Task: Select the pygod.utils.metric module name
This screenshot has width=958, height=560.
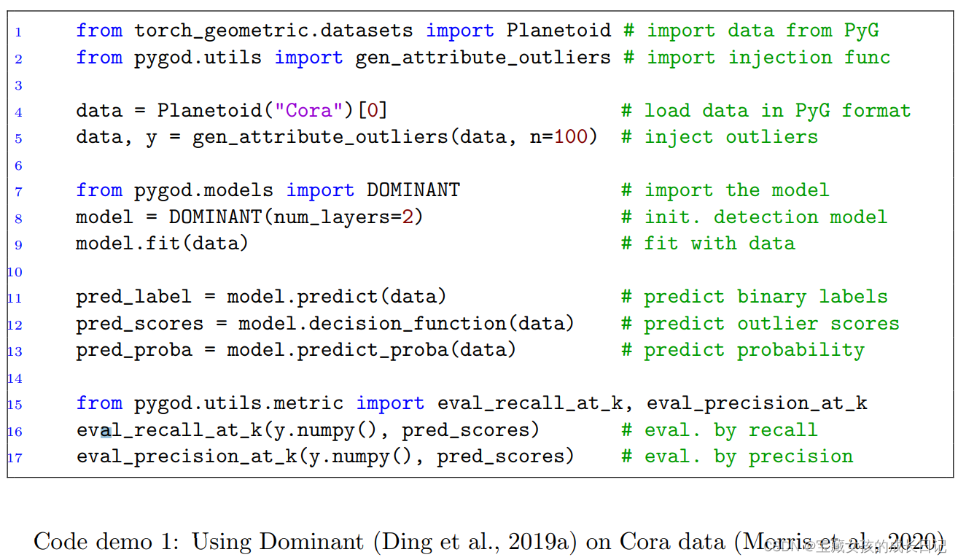Action: point(238,403)
